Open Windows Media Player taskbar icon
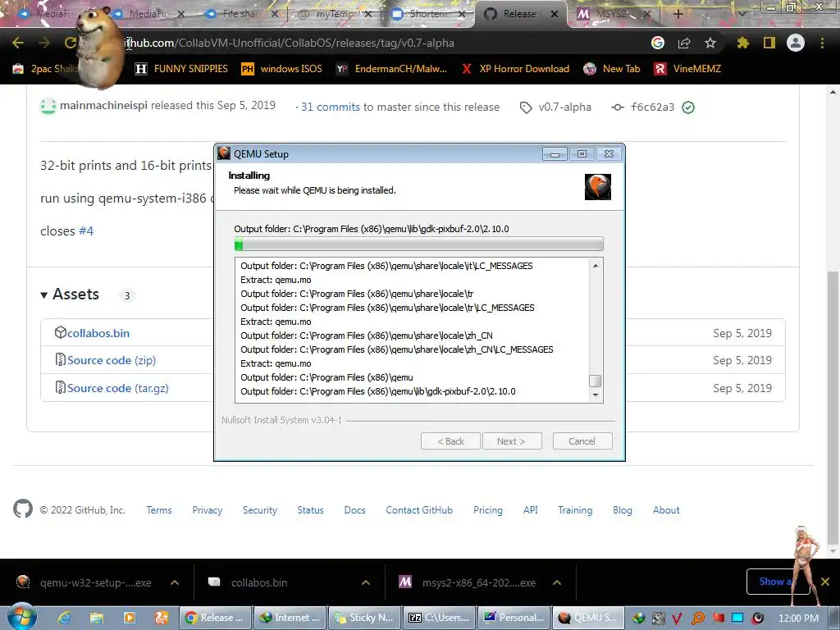Screen dimensions: 840x630 click(x=129, y=618)
